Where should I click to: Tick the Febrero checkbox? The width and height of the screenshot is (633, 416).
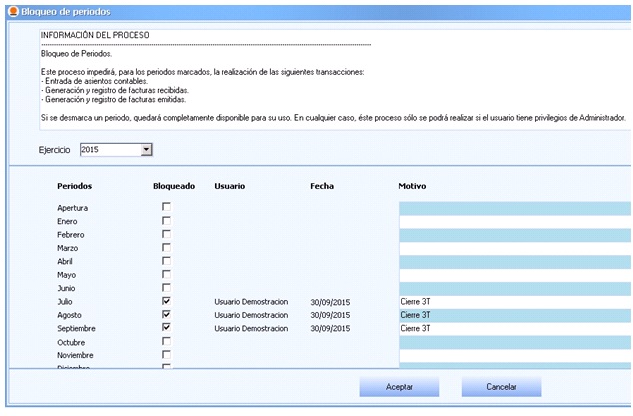pos(166,234)
